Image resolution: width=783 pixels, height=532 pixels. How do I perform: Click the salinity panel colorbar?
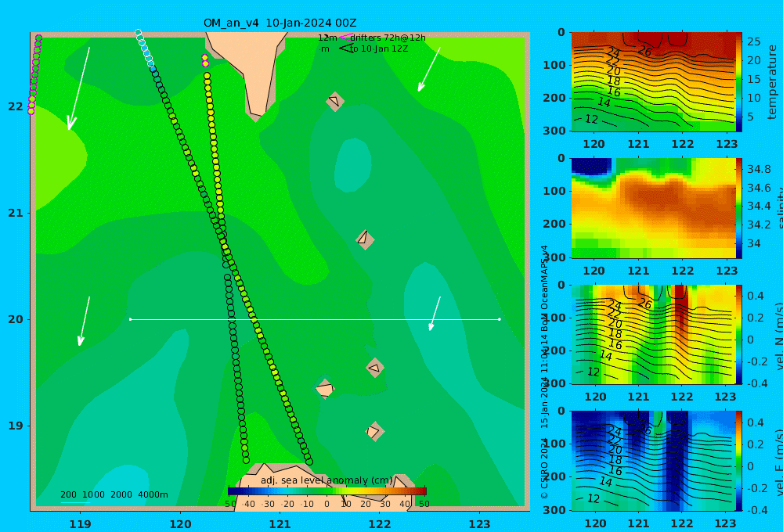point(739,208)
